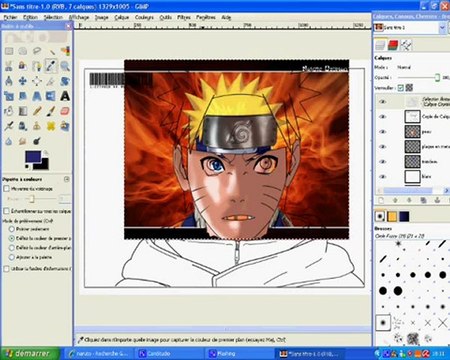
Task: Select the Paths tool
Action: pos(37,66)
